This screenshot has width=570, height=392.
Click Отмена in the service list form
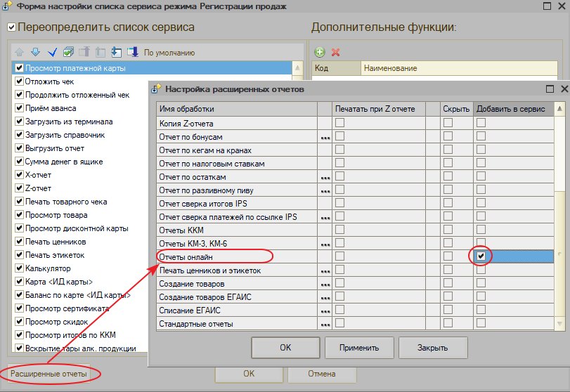(x=322, y=374)
